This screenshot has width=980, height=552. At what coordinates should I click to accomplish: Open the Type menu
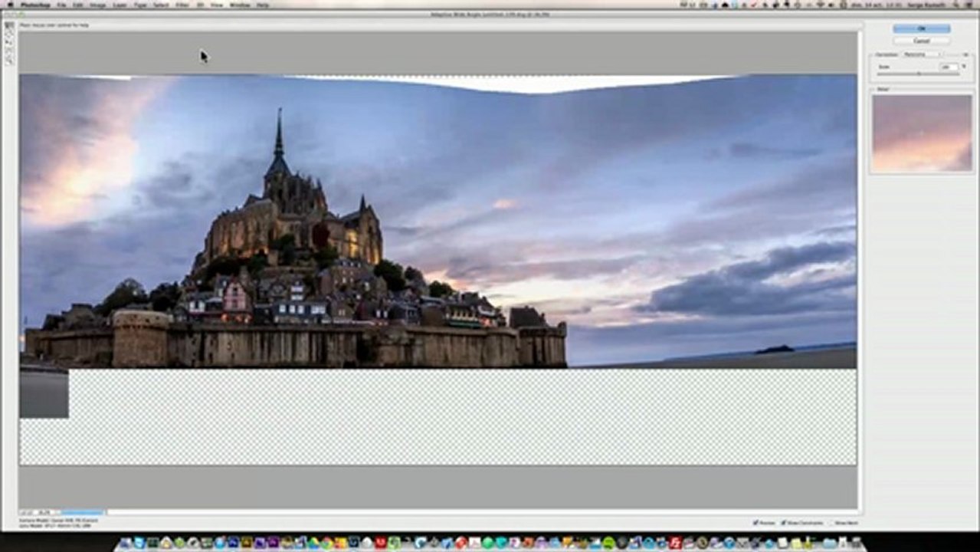[140, 5]
